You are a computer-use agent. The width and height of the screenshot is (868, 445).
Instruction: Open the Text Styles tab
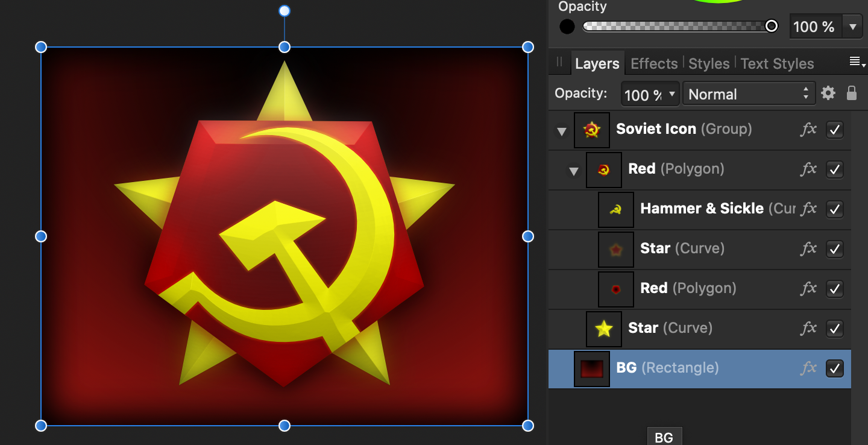click(777, 63)
